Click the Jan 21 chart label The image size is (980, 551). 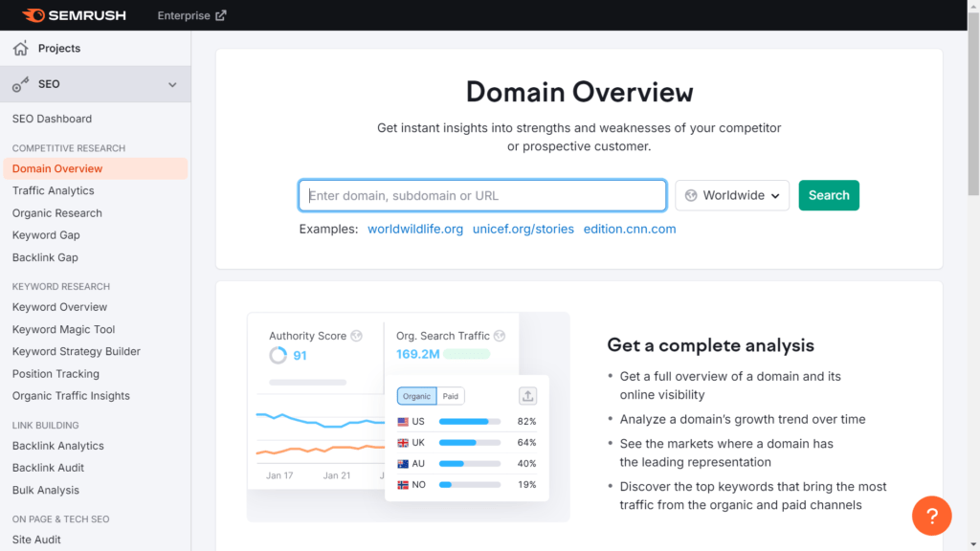click(336, 475)
